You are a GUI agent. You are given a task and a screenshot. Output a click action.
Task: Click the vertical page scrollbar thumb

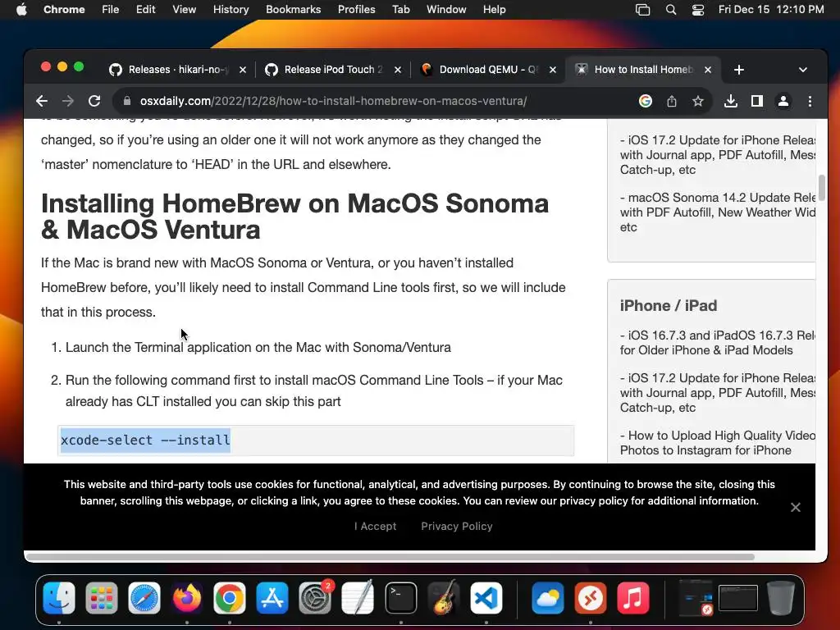pyautogui.click(x=821, y=188)
